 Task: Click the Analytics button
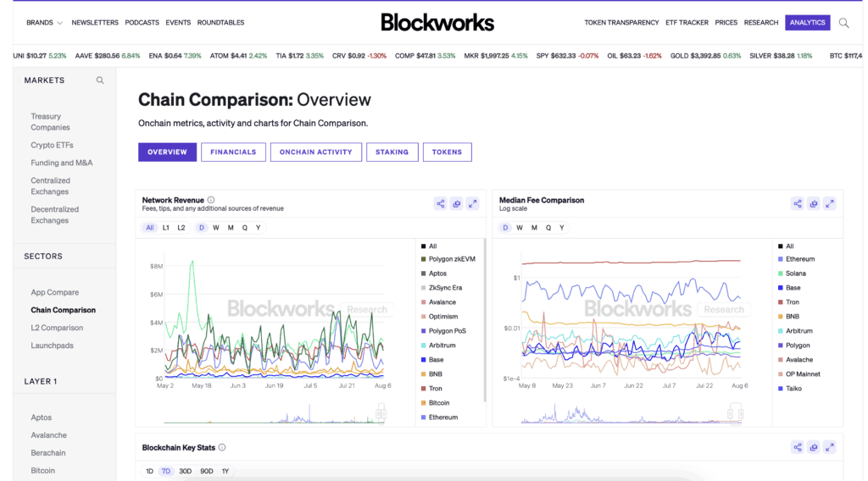pyautogui.click(x=808, y=23)
